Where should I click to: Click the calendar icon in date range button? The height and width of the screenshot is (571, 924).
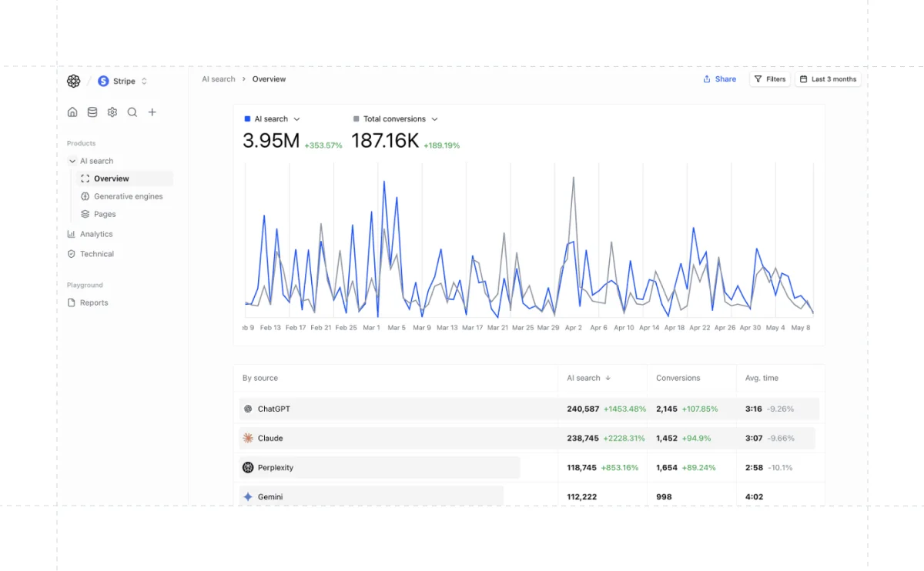804,79
